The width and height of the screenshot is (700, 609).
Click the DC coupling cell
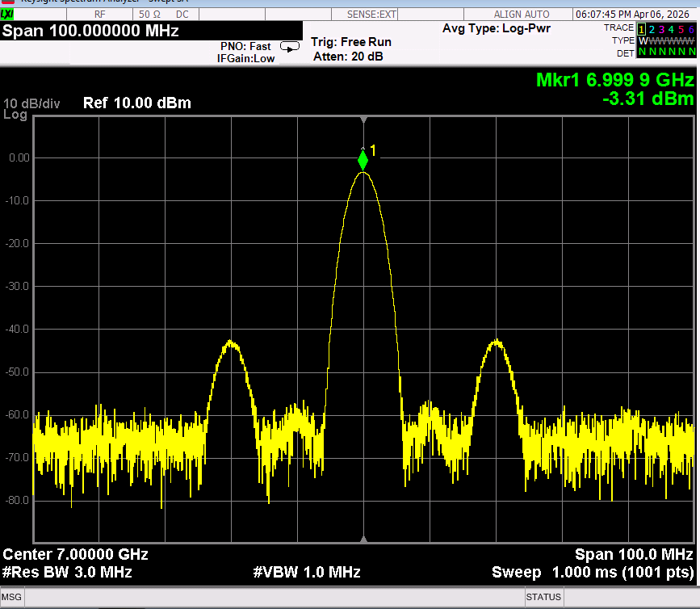click(x=182, y=15)
